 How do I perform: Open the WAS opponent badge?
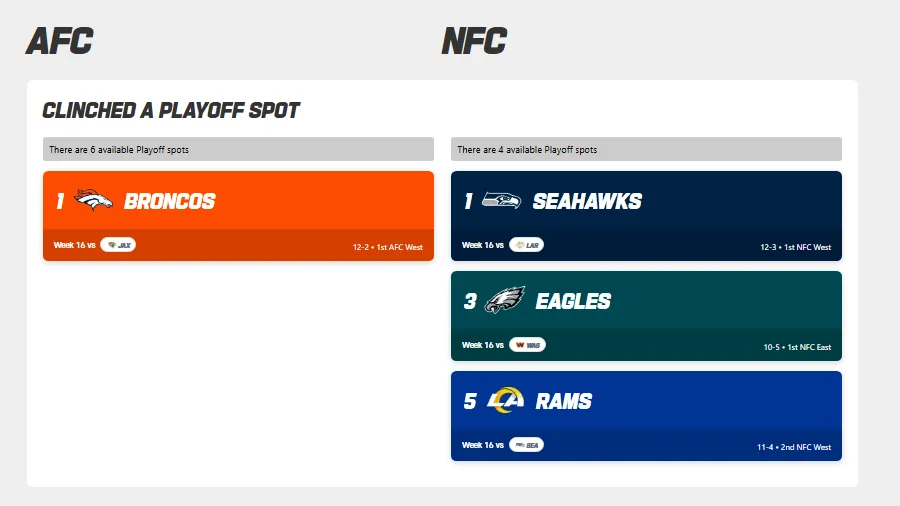coord(527,345)
